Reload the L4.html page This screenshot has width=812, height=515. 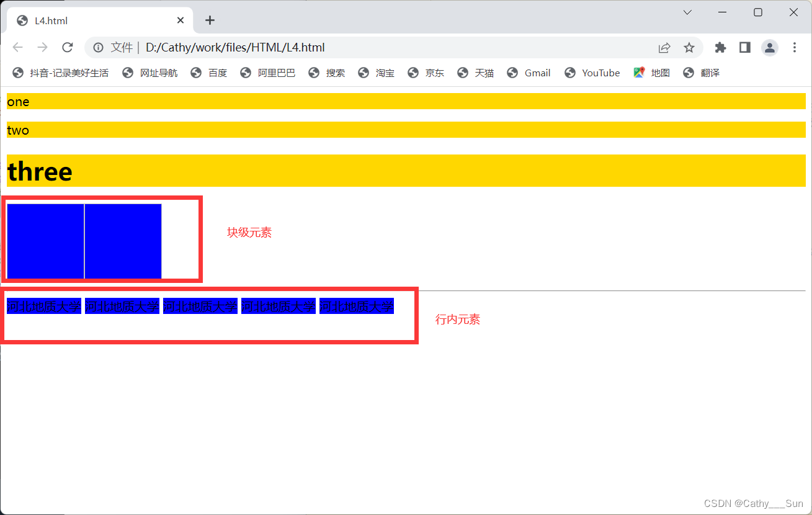68,48
